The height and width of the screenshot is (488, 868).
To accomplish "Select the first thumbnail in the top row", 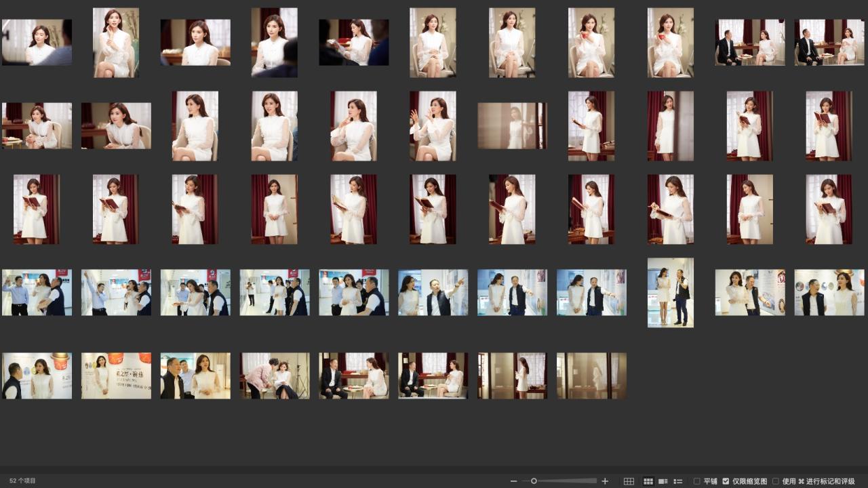I will pos(37,42).
